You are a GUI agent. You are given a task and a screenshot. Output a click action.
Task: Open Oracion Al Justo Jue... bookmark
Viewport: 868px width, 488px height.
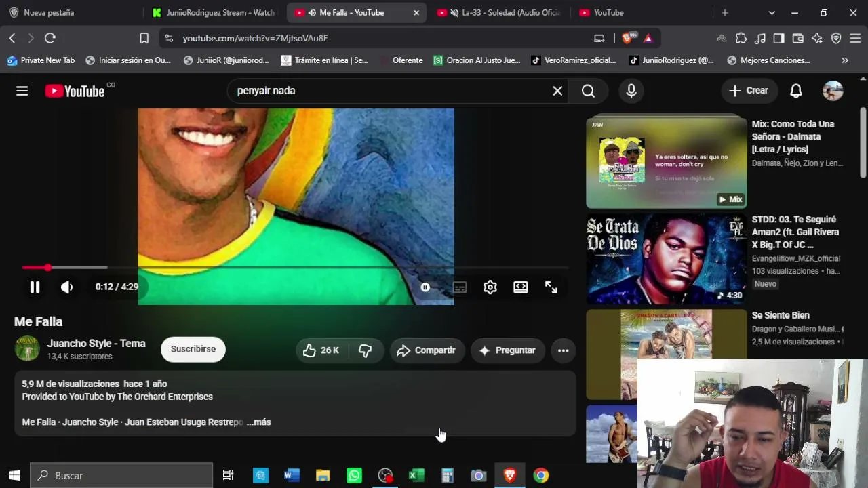tap(477, 60)
